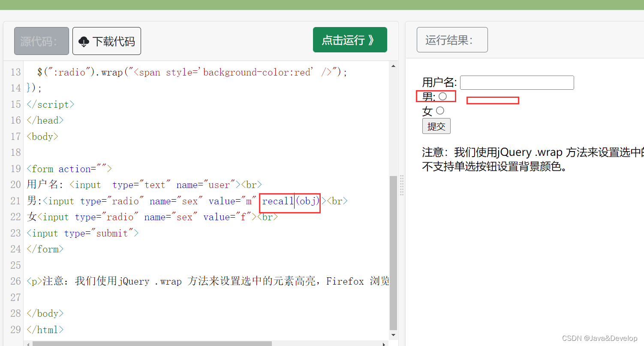Click the 提交 submit button
Viewport: 644px width, 346px height.
[x=436, y=126]
